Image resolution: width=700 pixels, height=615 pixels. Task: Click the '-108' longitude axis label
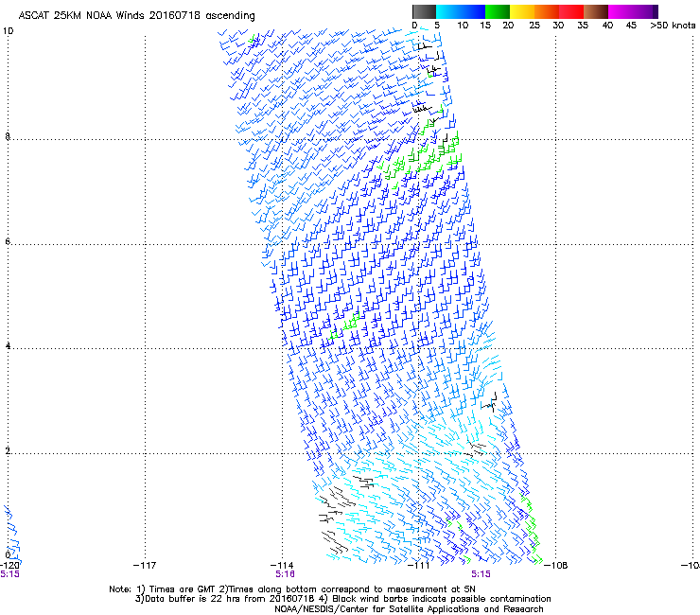coord(556,566)
